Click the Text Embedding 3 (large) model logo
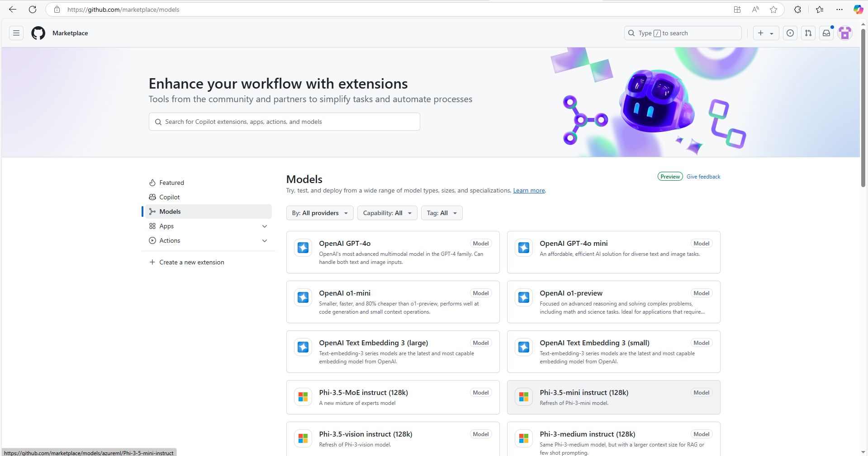The width and height of the screenshot is (868, 456). coord(303,347)
